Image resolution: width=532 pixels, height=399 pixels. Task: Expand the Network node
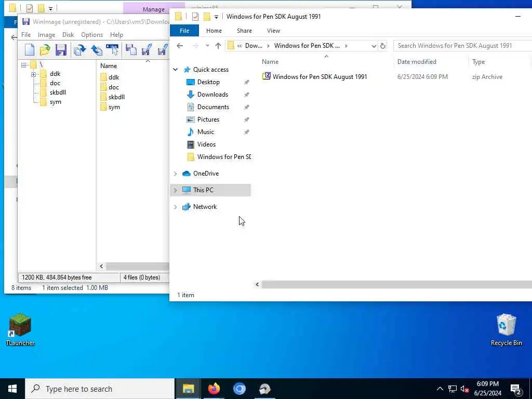[x=176, y=207]
